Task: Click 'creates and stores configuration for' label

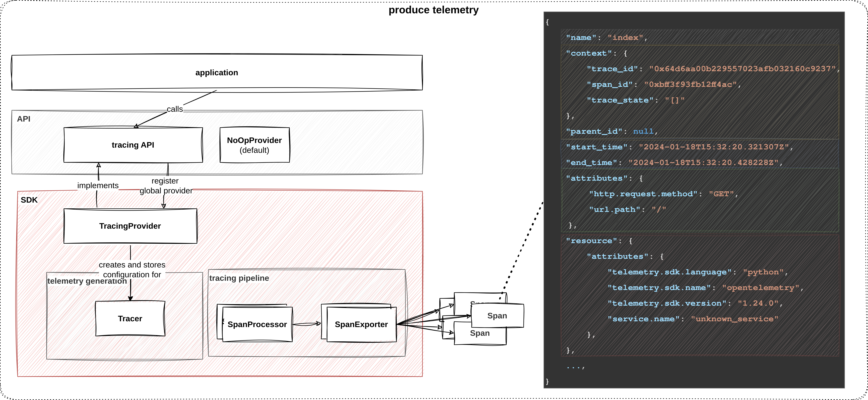Action: point(132,269)
